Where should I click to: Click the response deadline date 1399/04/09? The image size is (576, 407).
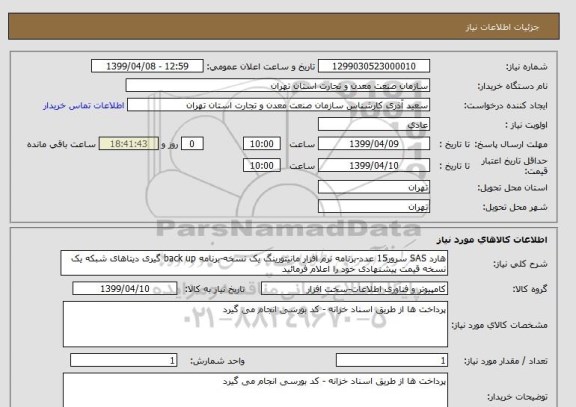tap(374, 144)
